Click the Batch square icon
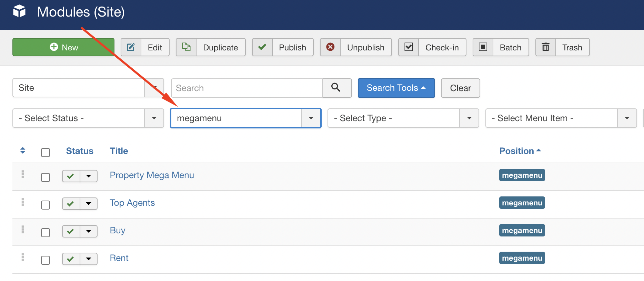 483,47
